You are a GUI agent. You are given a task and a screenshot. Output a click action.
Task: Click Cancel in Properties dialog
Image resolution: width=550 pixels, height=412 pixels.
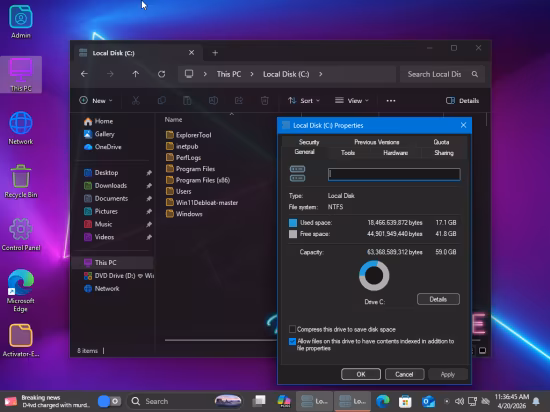(x=404, y=374)
